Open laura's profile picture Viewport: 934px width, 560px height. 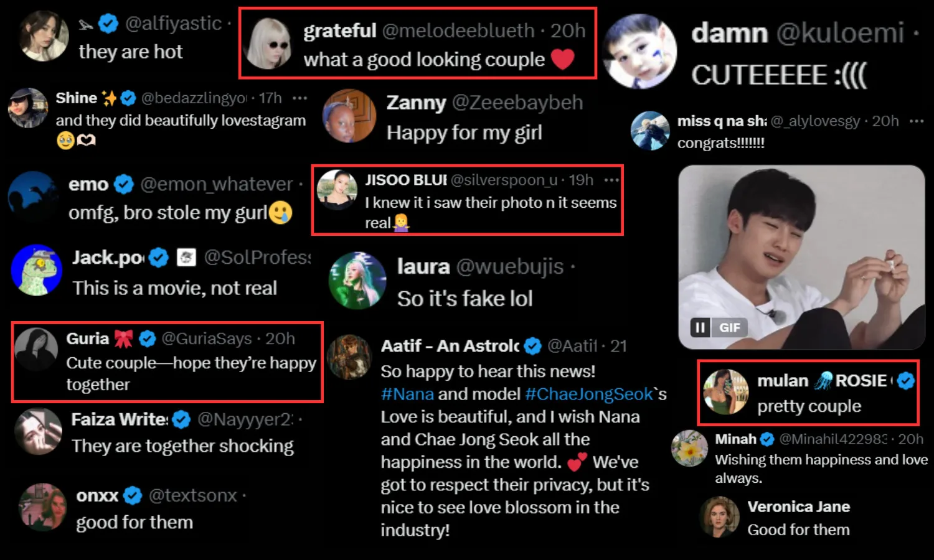tap(357, 281)
